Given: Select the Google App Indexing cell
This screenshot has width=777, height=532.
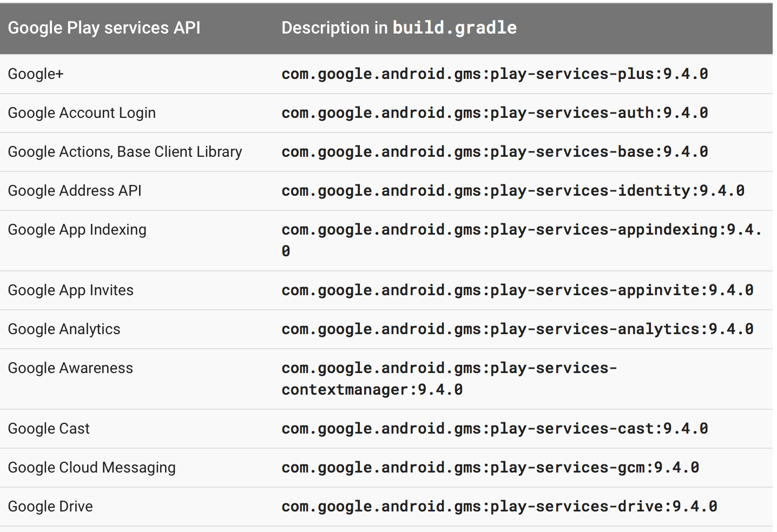Looking at the screenshot, I should pyautogui.click(x=77, y=230).
